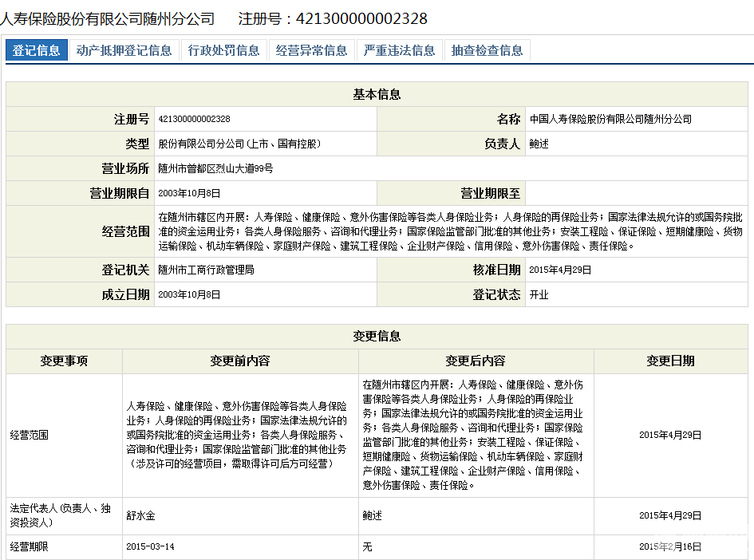Viewport: 754px width, 560px height.
Task: Click the 登记机关 field label
Action: click(125, 270)
